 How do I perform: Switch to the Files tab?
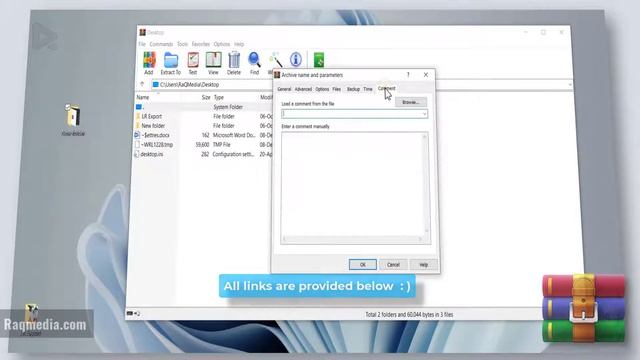point(337,89)
